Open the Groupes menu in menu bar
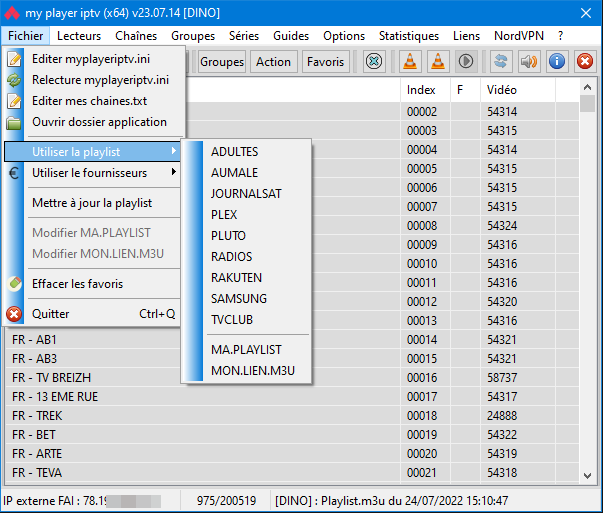Viewport: 603px width, 513px height. pos(193,36)
